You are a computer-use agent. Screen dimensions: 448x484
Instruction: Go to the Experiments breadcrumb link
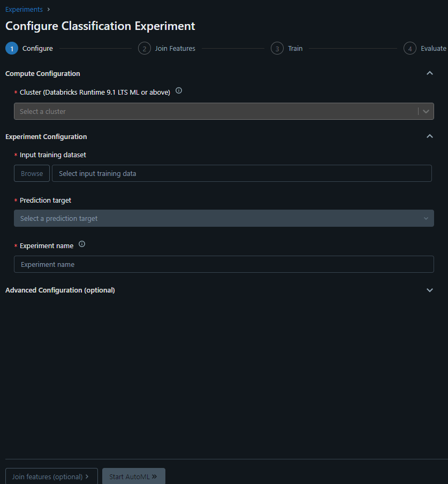pyautogui.click(x=24, y=9)
